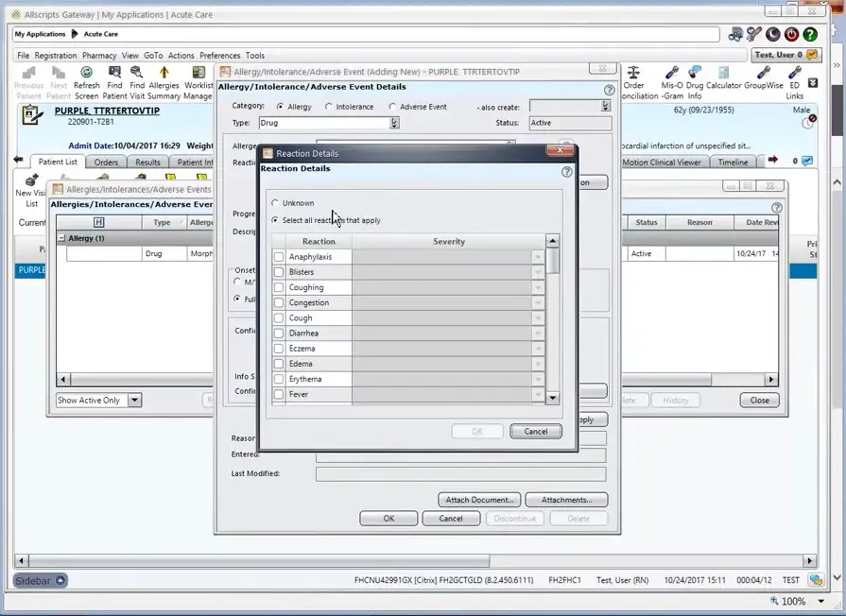This screenshot has height=616, width=846.
Task: Open the File menu
Action: [x=24, y=55]
